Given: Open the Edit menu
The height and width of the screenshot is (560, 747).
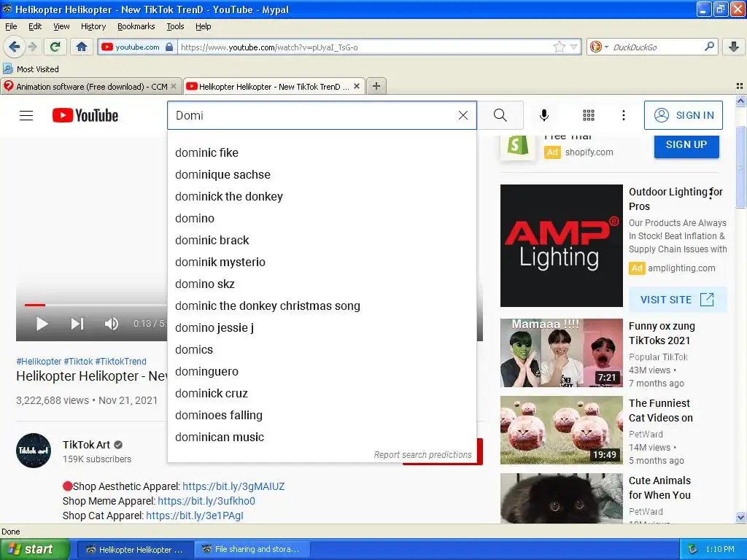Looking at the screenshot, I should coord(35,26).
